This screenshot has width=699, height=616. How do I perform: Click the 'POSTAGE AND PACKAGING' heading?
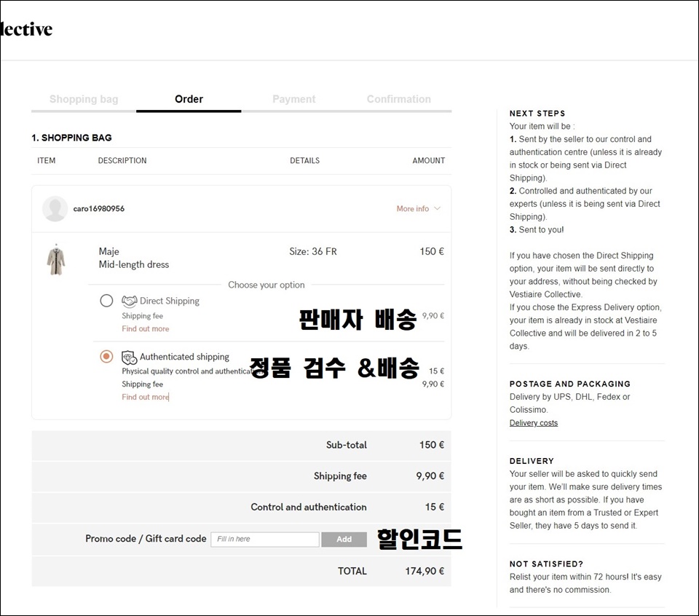coord(569,384)
